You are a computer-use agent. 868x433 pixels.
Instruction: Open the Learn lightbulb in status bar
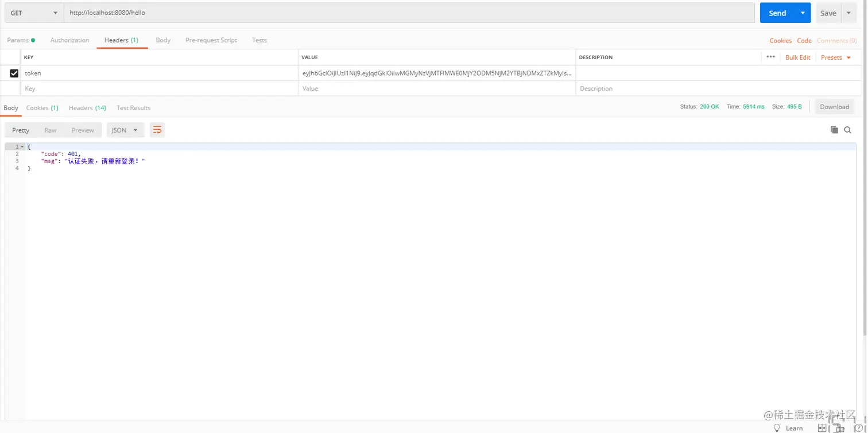point(777,428)
